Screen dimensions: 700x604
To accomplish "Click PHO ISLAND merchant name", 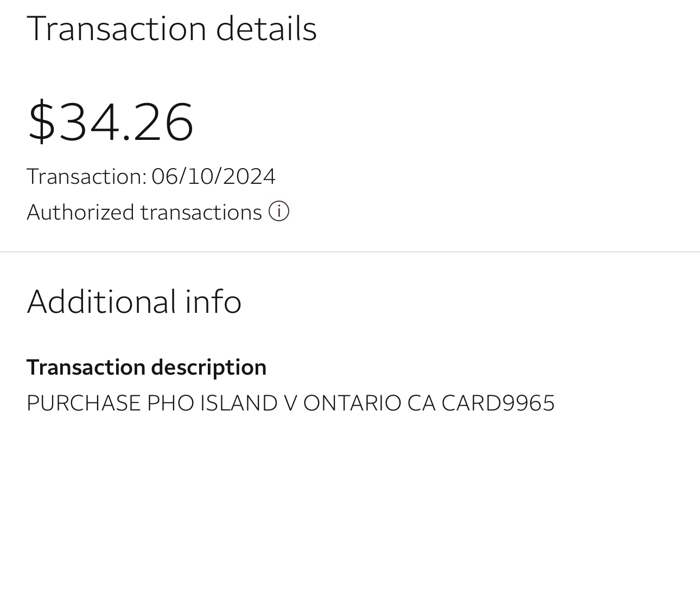I will (x=212, y=403).
